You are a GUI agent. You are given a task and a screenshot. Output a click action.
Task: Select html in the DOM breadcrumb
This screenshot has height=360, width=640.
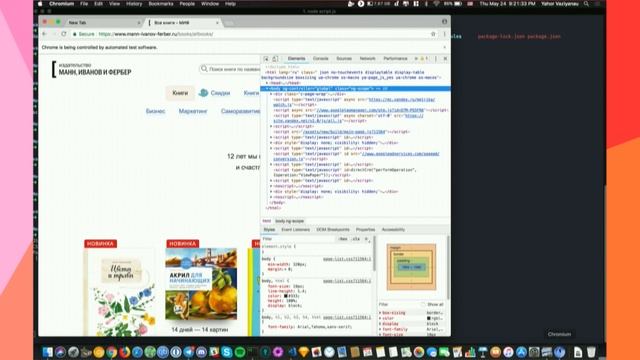point(267,221)
